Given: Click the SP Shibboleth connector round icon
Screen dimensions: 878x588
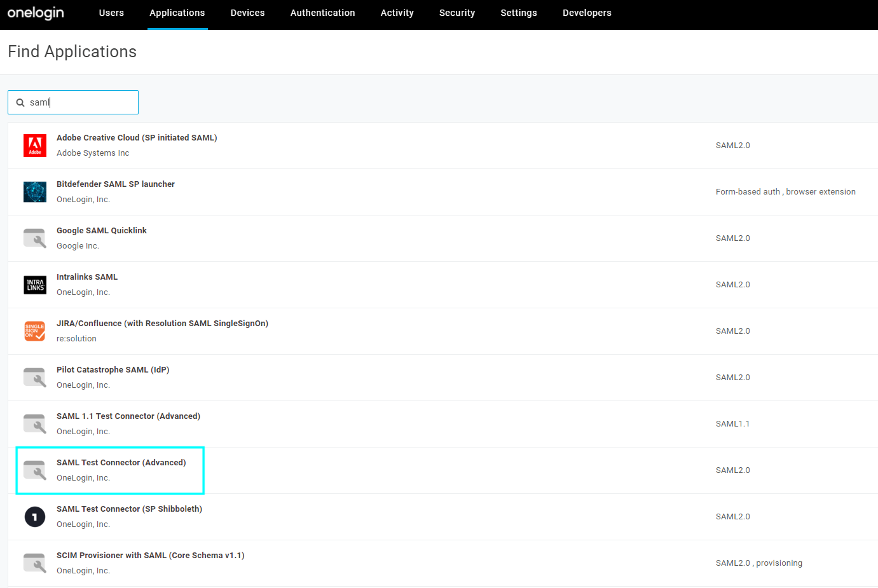Looking at the screenshot, I should point(35,517).
